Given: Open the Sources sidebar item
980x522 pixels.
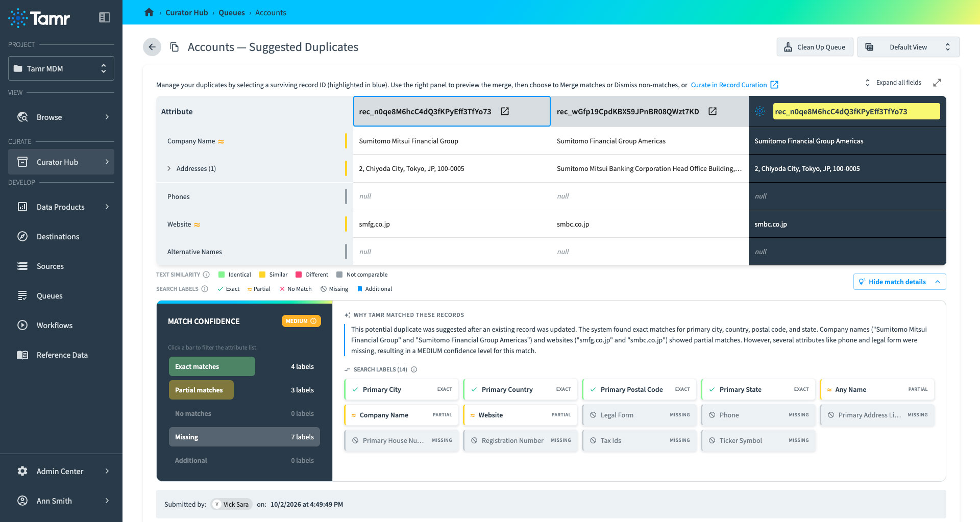Looking at the screenshot, I should [61, 266].
